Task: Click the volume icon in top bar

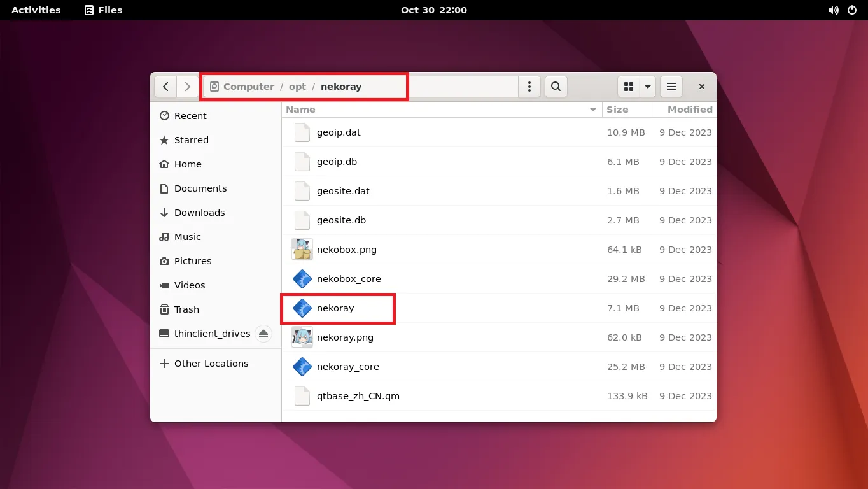Action: [x=834, y=10]
